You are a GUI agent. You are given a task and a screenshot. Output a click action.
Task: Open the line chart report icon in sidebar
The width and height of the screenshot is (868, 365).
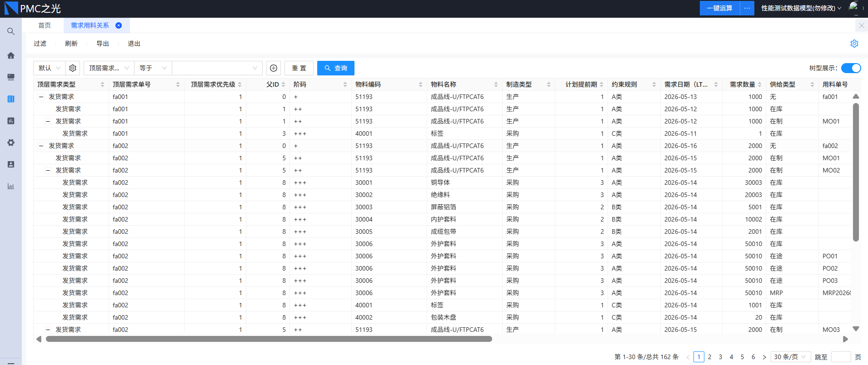(11, 186)
